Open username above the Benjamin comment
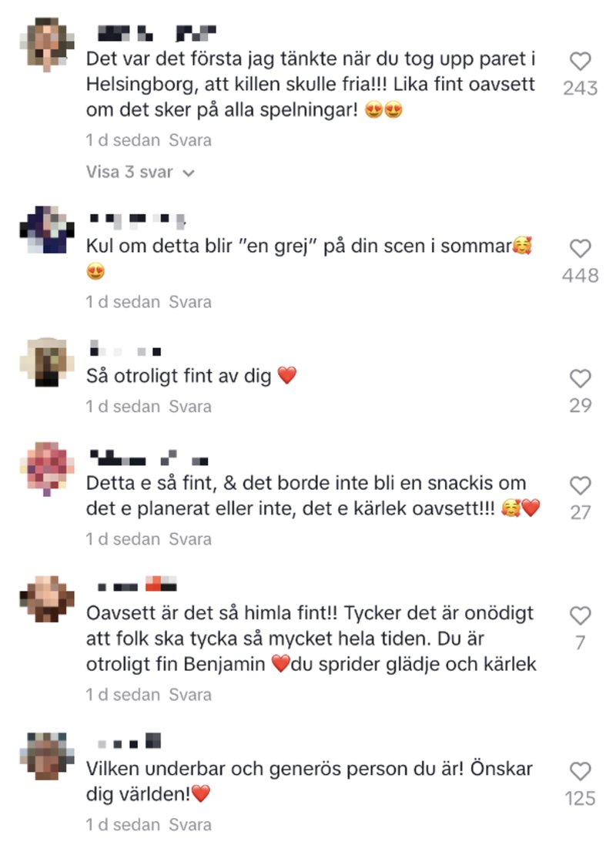 coord(137,584)
